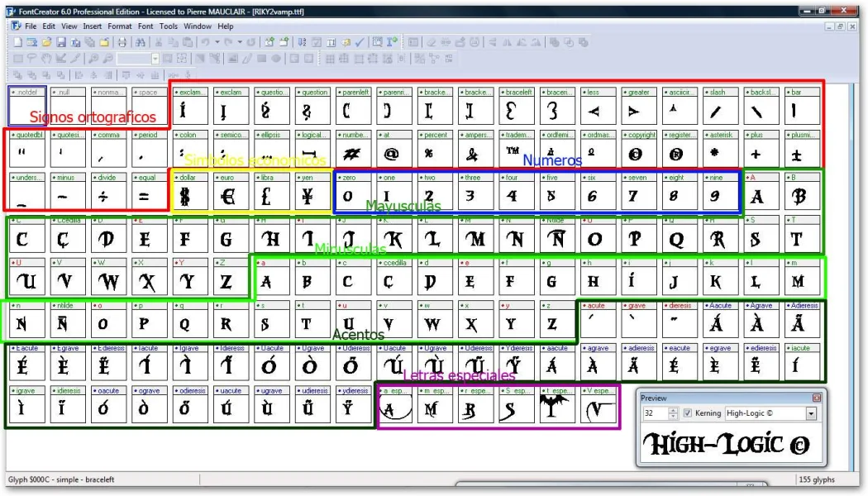Click the Open folder toolbar icon
Viewport: 868px width, 496px height.
[x=46, y=43]
